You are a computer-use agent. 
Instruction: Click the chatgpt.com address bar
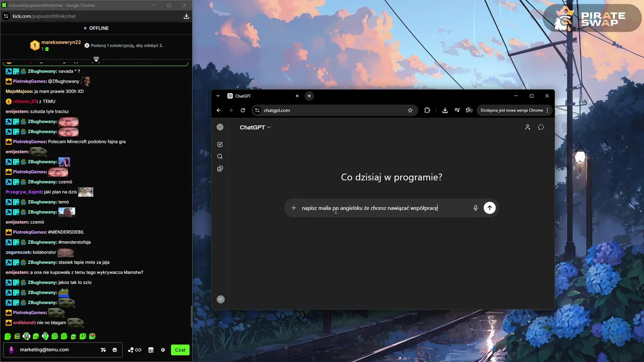tap(334, 110)
